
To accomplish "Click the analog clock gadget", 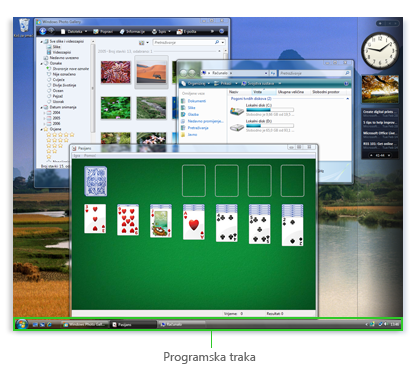I will point(380,50).
